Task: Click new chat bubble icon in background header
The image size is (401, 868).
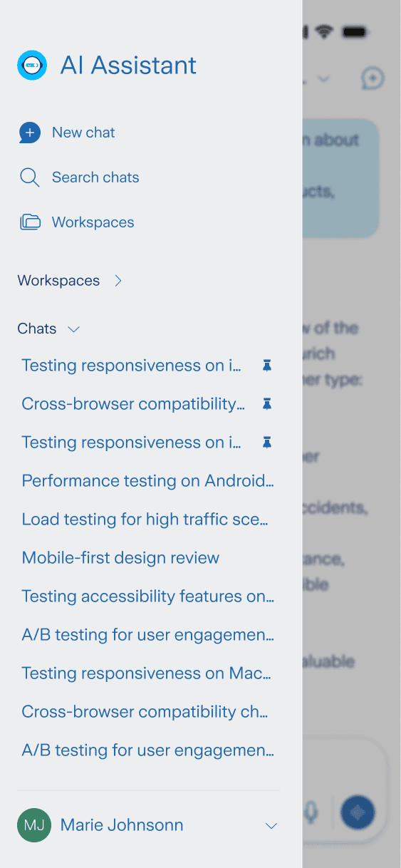Action: tap(373, 78)
